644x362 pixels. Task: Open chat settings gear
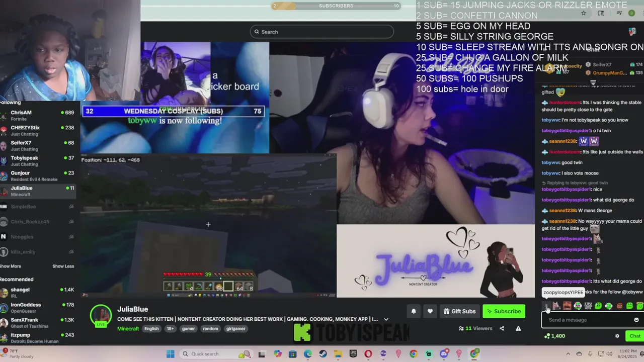(617, 336)
